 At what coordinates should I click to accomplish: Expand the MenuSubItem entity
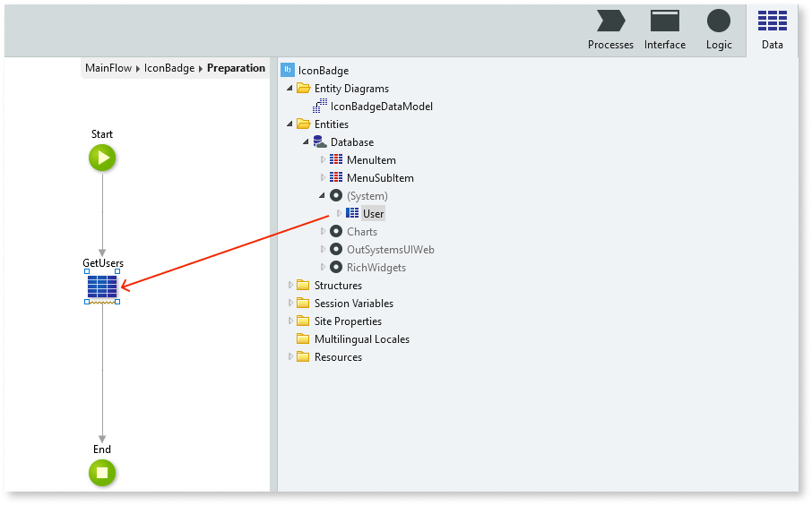coord(323,177)
